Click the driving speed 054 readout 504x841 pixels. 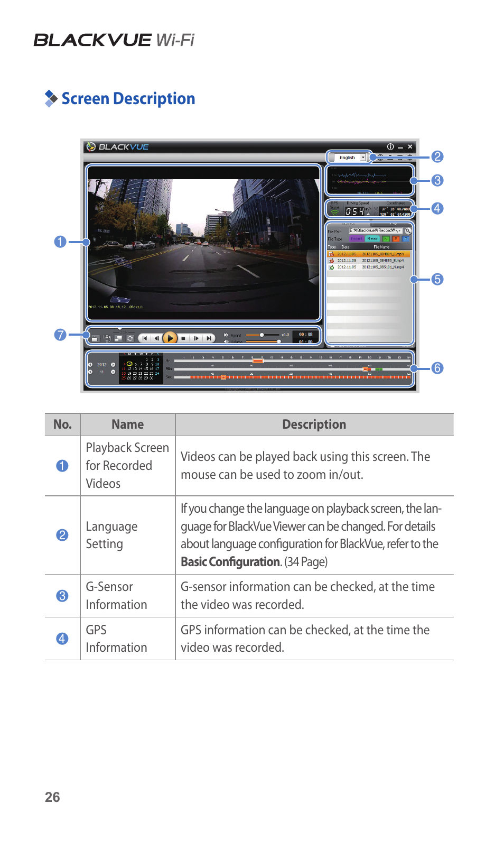click(355, 211)
